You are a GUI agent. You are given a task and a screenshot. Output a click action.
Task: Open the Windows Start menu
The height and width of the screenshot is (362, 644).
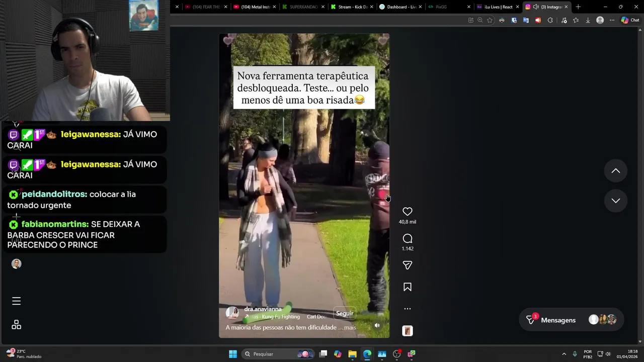pyautogui.click(x=233, y=354)
